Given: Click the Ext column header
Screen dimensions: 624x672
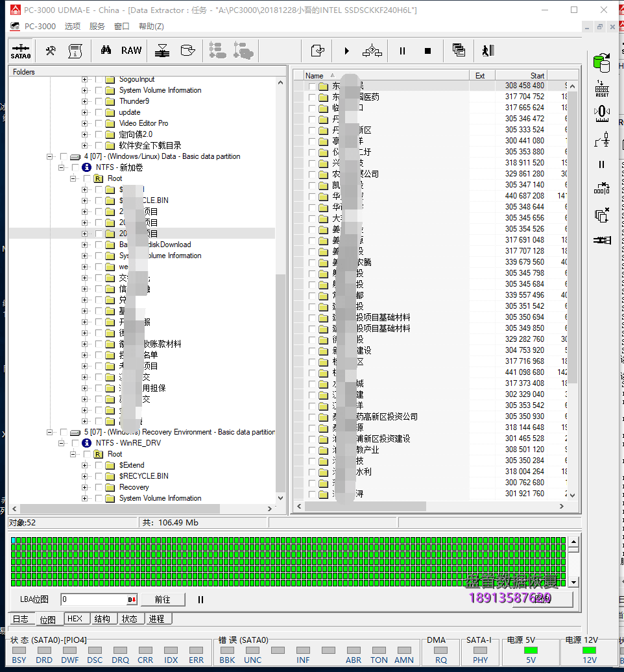Looking at the screenshot, I should [x=482, y=75].
